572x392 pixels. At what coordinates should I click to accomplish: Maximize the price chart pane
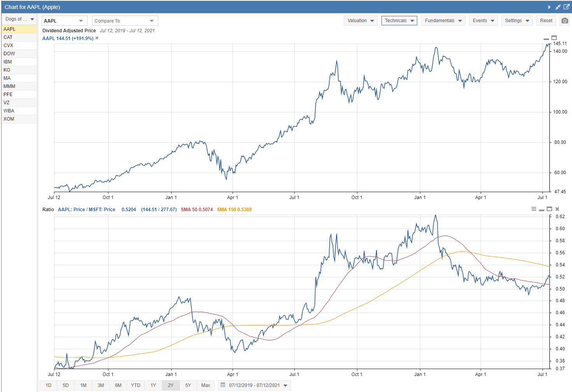554,38
